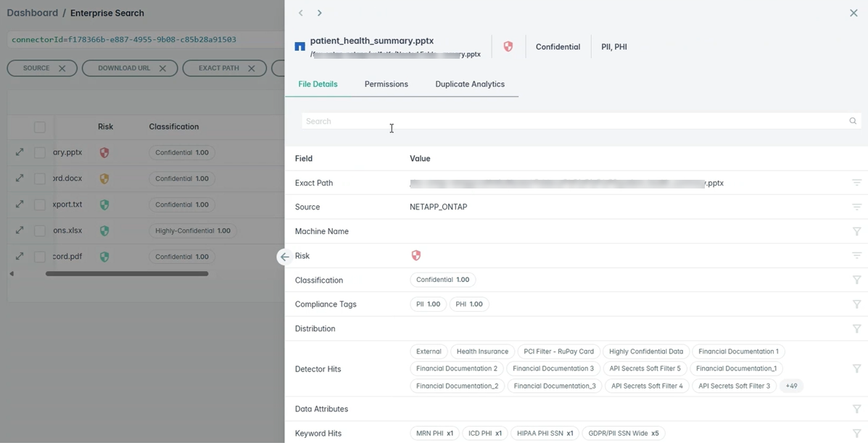Click the Health Insurance detector tag
The width and height of the screenshot is (868, 448).
pos(482,351)
